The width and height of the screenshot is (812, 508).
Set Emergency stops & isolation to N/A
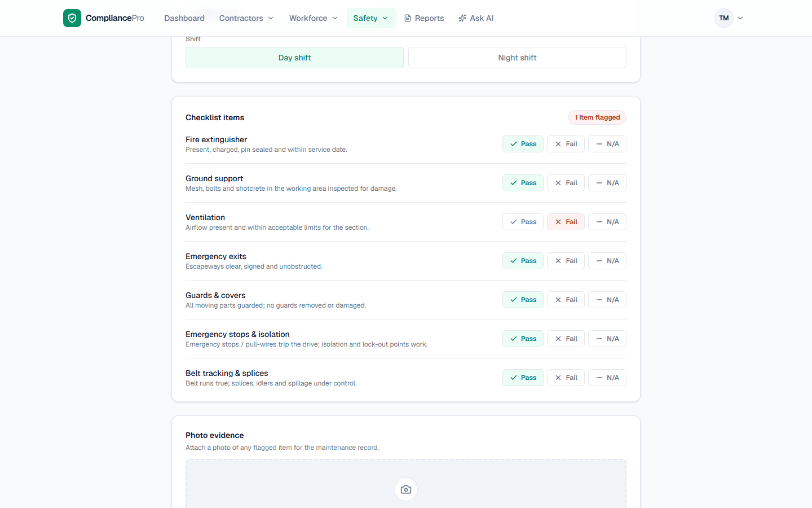coord(607,339)
